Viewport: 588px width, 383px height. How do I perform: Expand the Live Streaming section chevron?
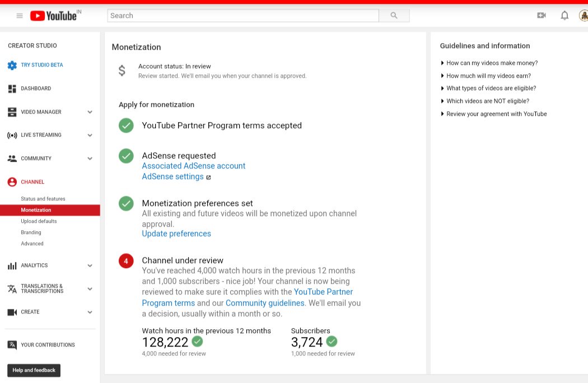pyautogui.click(x=90, y=135)
